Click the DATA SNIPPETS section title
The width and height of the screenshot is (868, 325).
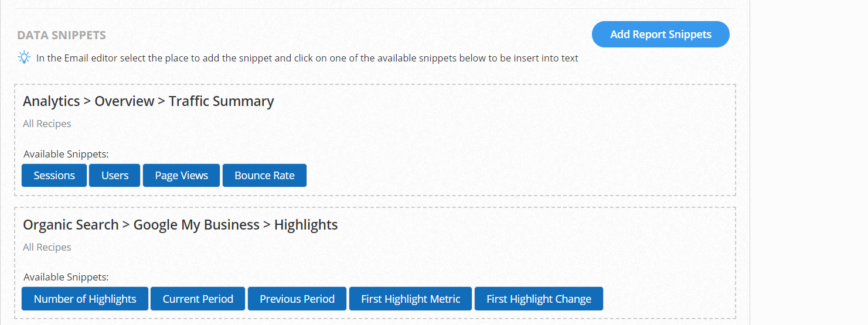[x=62, y=35]
